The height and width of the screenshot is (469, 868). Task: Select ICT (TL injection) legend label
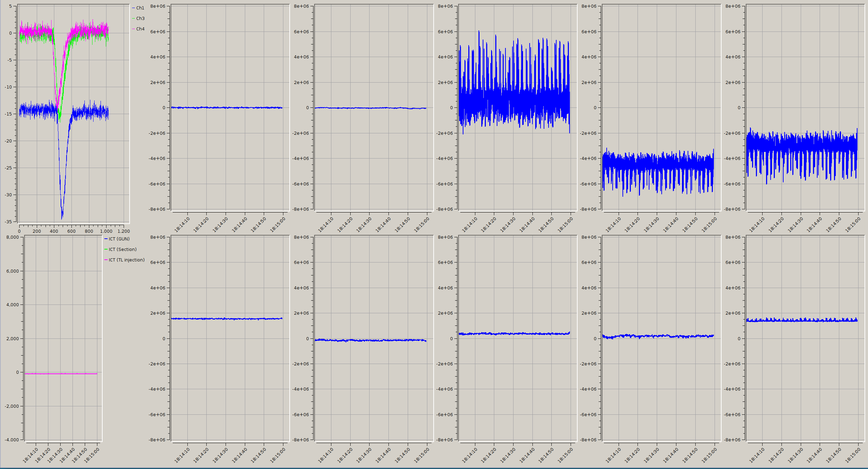click(126, 260)
